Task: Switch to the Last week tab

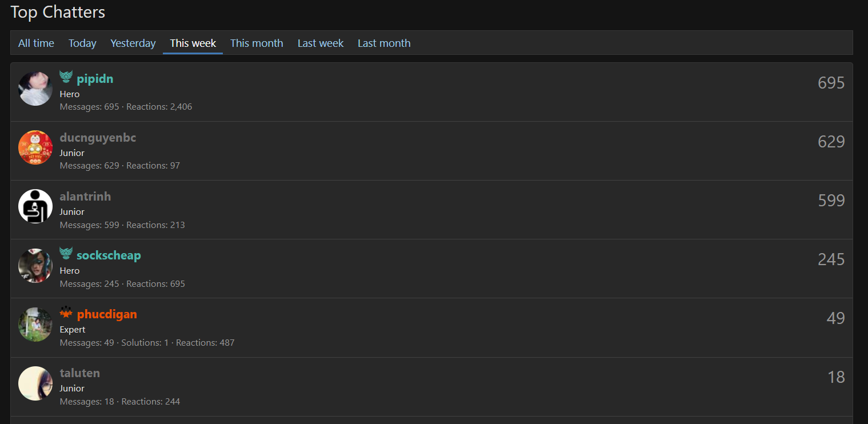Action: 321,43
